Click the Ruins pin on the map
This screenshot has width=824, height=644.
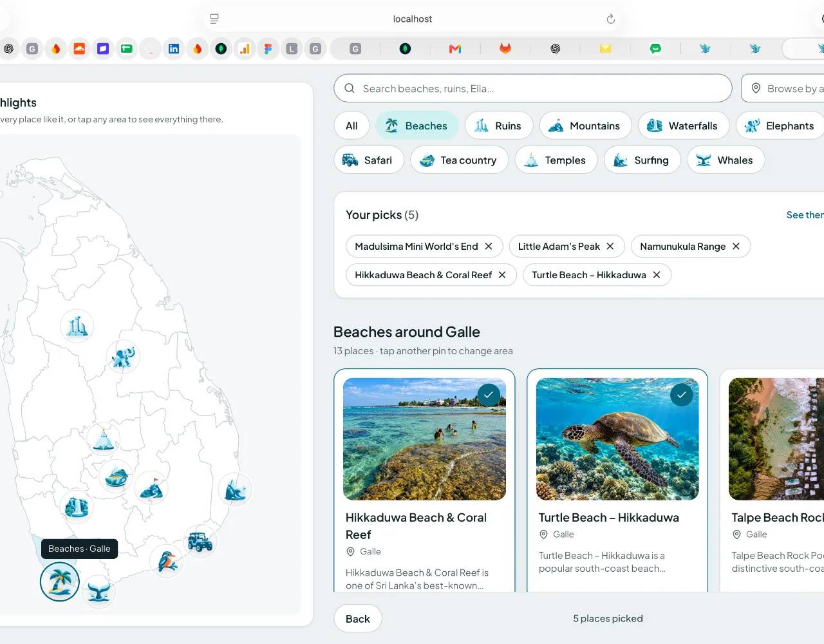pos(77,326)
